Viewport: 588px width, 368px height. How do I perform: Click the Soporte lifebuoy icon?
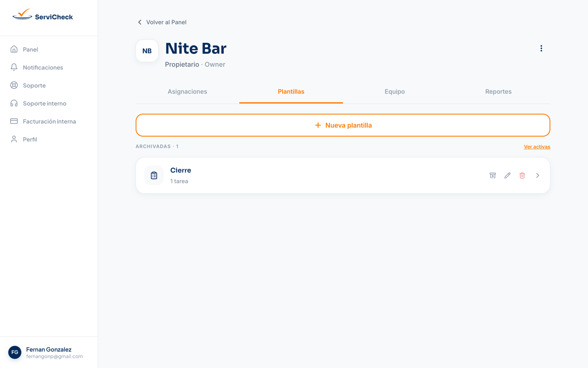[x=14, y=85]
